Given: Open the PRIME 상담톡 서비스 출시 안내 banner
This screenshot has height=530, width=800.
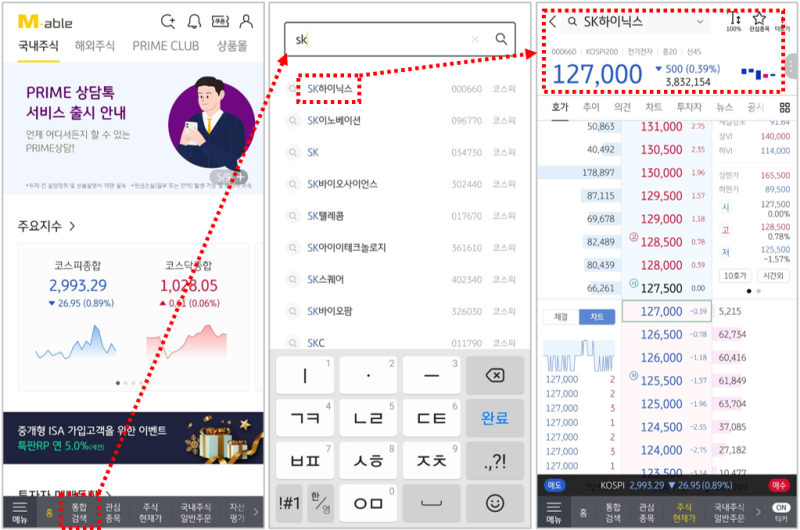Looking at the screenshot, I should coord(133,129).
